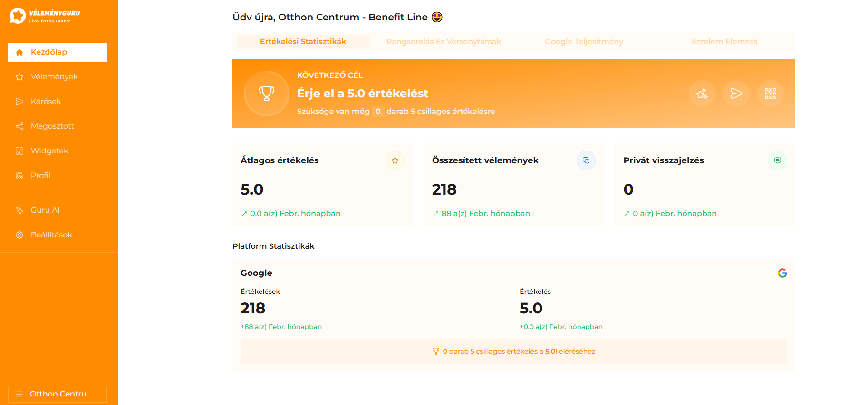This screenshot has height=405, width=868.
Task: Click the grid icon beside Widgetek
Action: (19, 151)
